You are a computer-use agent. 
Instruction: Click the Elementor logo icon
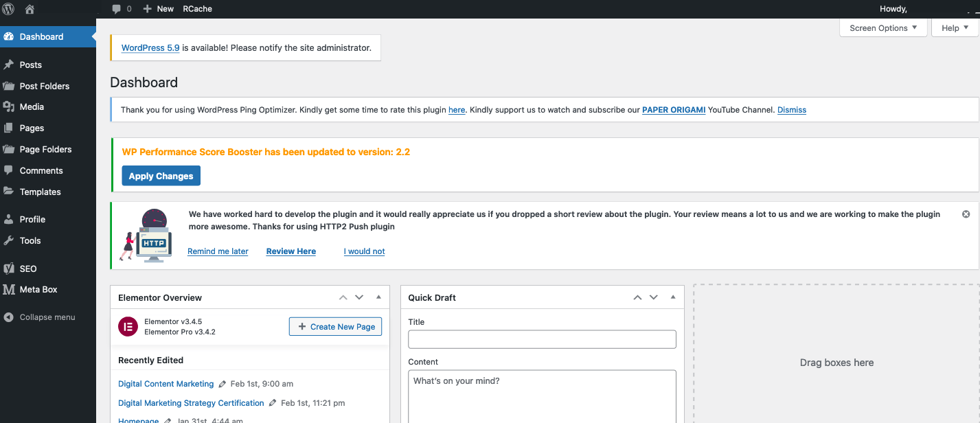[x=128, y=327]
